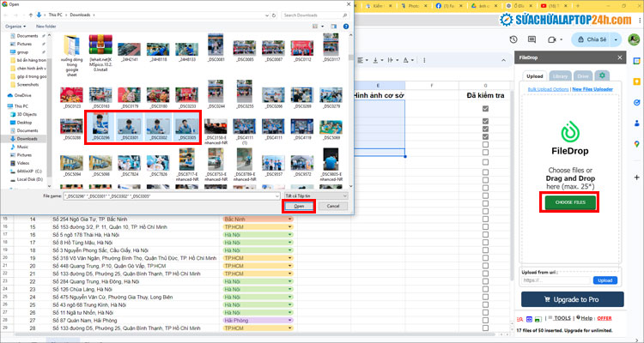This screenshot has width=644, height=343.
Task: Expand the Organize menu in Open dialog
Action: pos(15,27)
